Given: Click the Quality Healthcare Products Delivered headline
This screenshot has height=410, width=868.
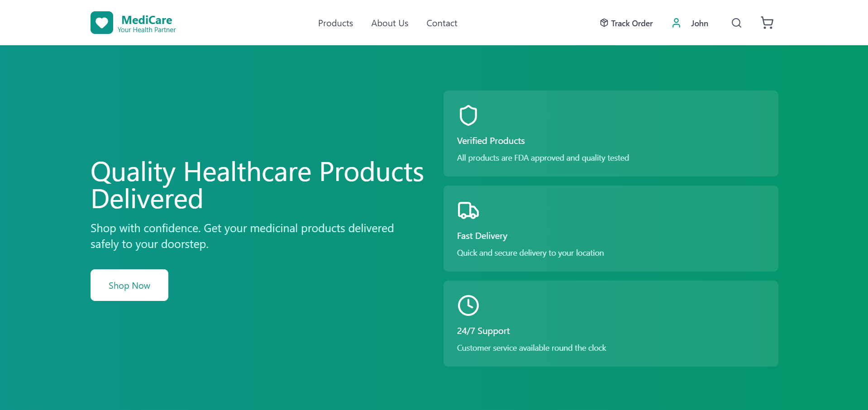Looking at the screenshot, I should tap(257, 185).
